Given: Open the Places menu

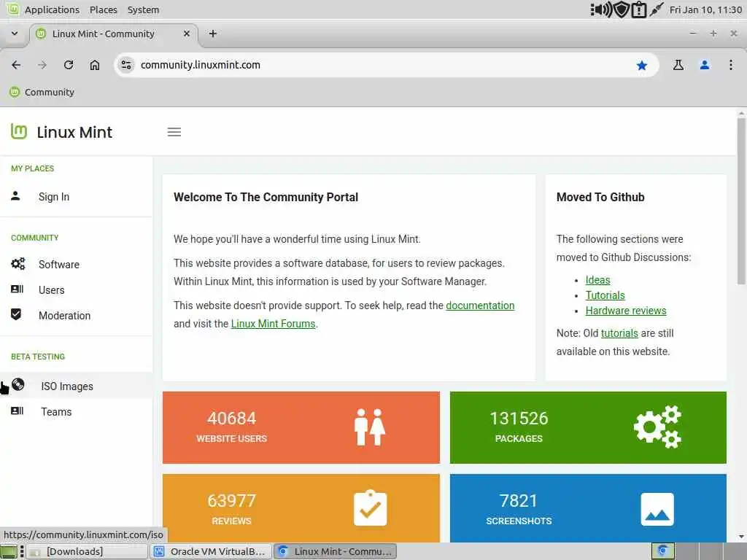Looking at the screenshot, I should pos(104,9).
